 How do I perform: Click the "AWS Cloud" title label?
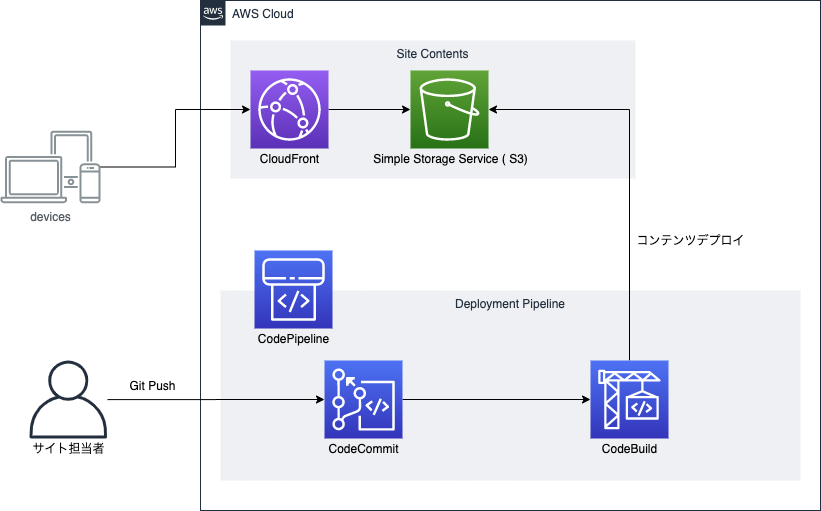[x=262, y=14]
